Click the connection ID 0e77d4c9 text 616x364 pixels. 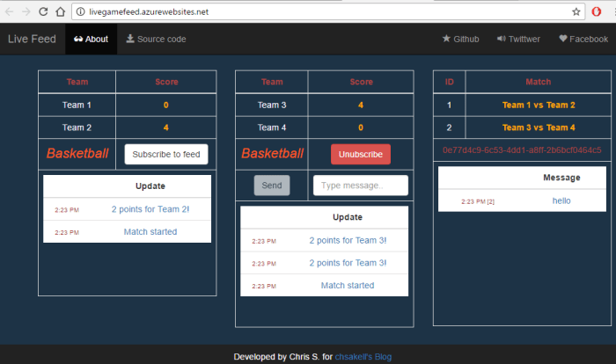tap(522, 150)
